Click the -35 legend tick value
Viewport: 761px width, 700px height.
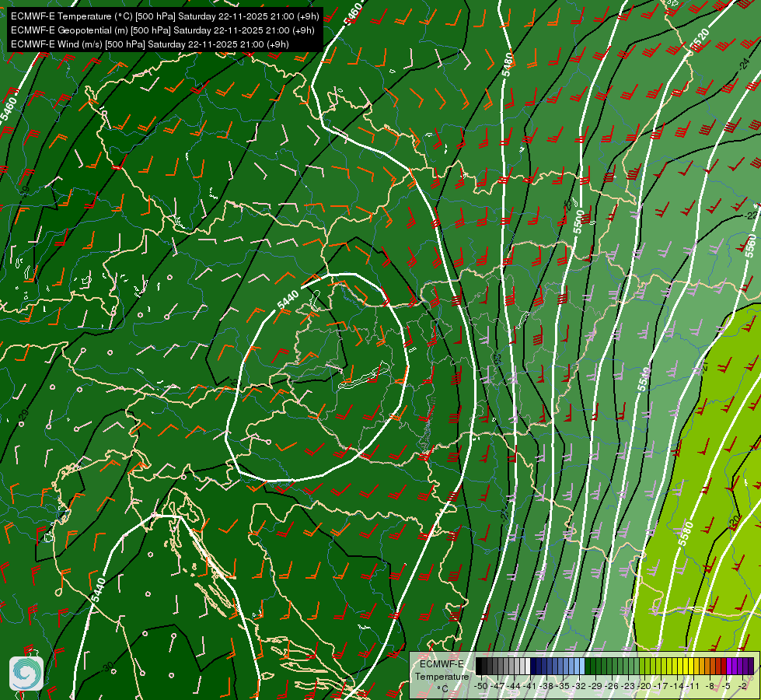pyautogui.click(x=563, y=687)
